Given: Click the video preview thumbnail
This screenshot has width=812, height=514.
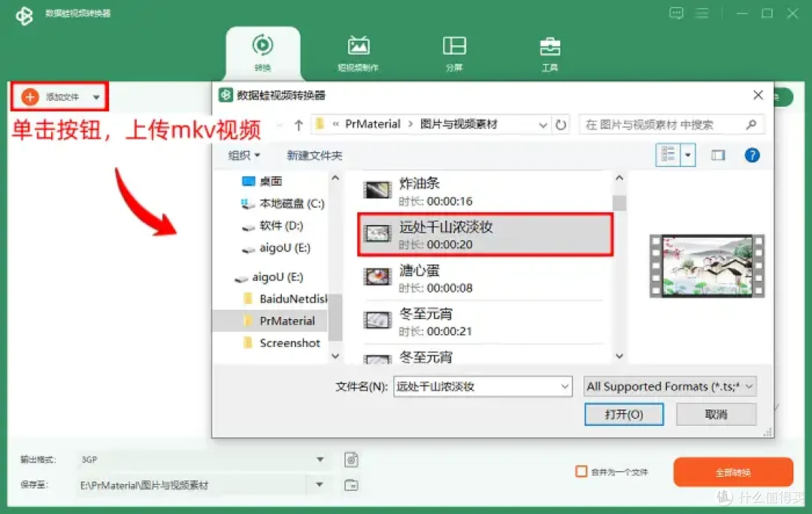Looking at the screenshot, I should pyautogui.click(x=707, y=266).
